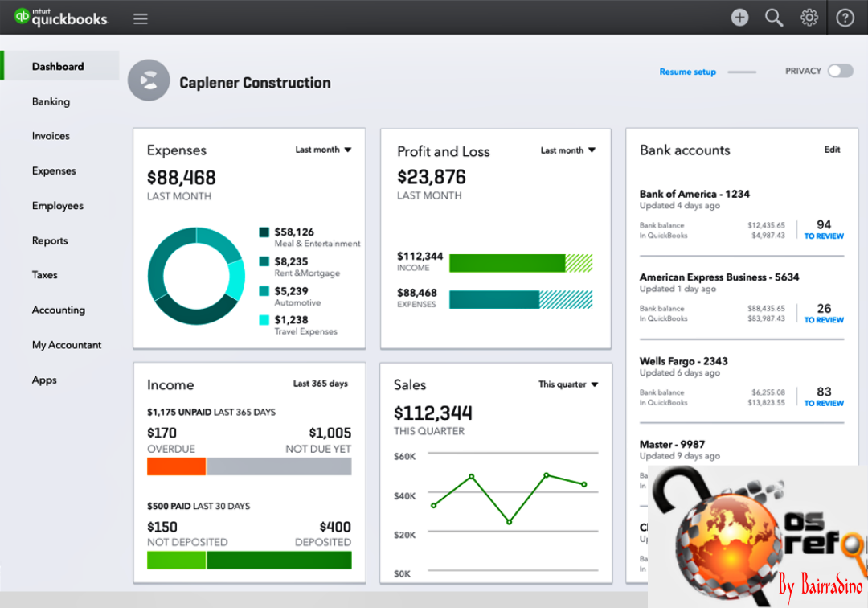
Task: Click the $150 not deposited amount
Action: click(162, 527)
